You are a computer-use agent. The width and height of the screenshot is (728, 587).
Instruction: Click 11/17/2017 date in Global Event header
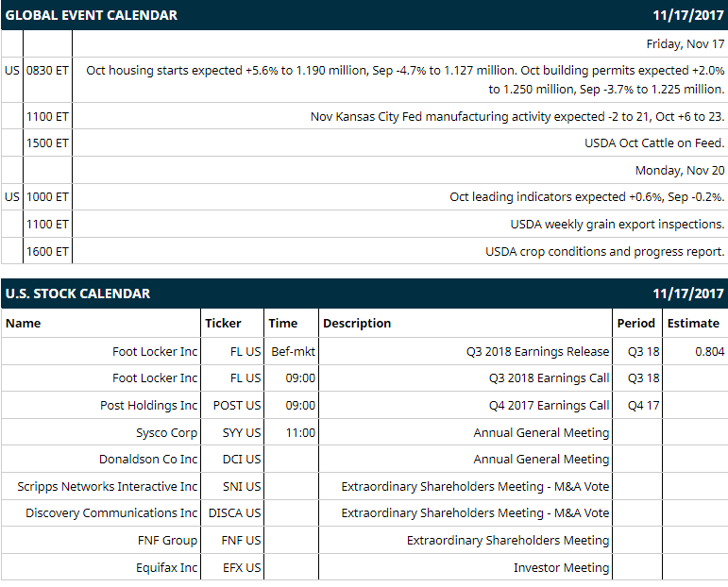coord(688,15)
